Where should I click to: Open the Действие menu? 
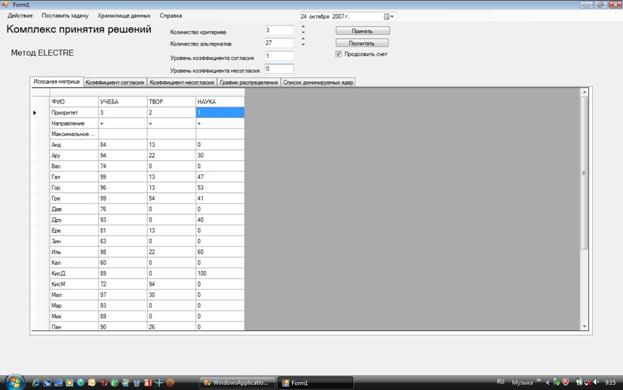coord(20,16)
